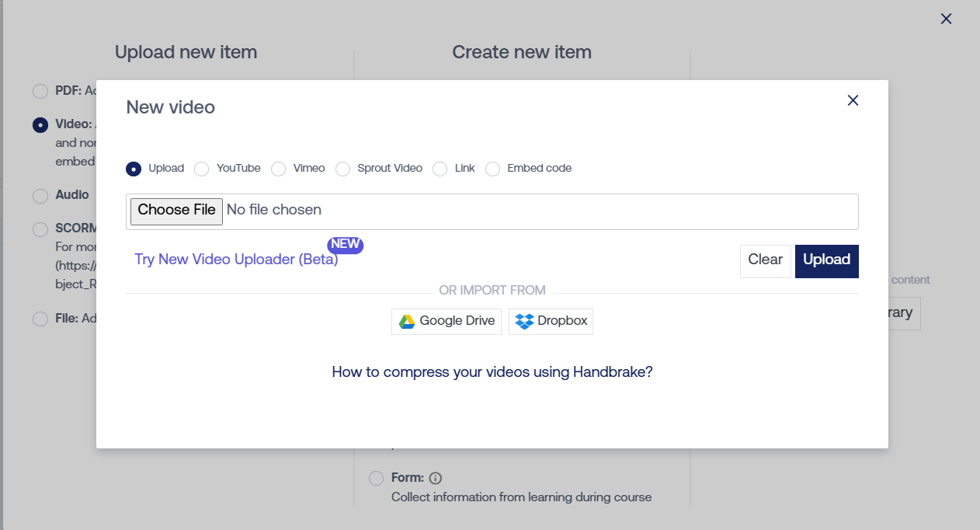Switch to Embed code option

(492, 169)
